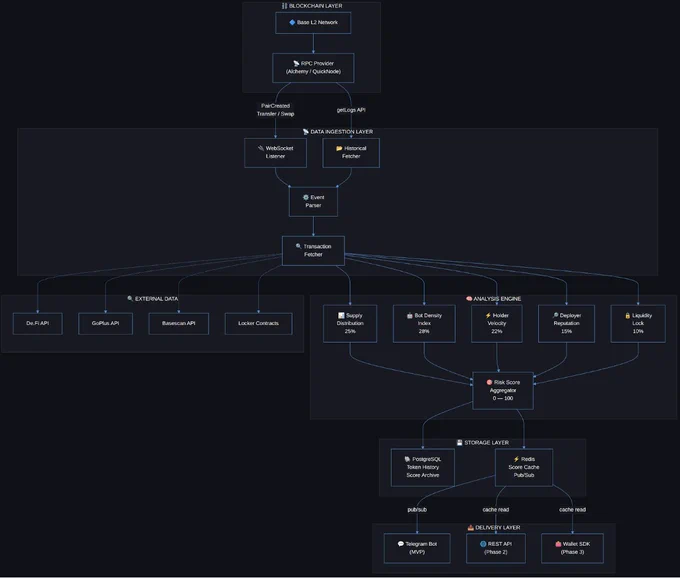The width and height of the screenshot is (680, 578).
Task: Click the globe icon in REST API node
Action: (x=483, y=544)
